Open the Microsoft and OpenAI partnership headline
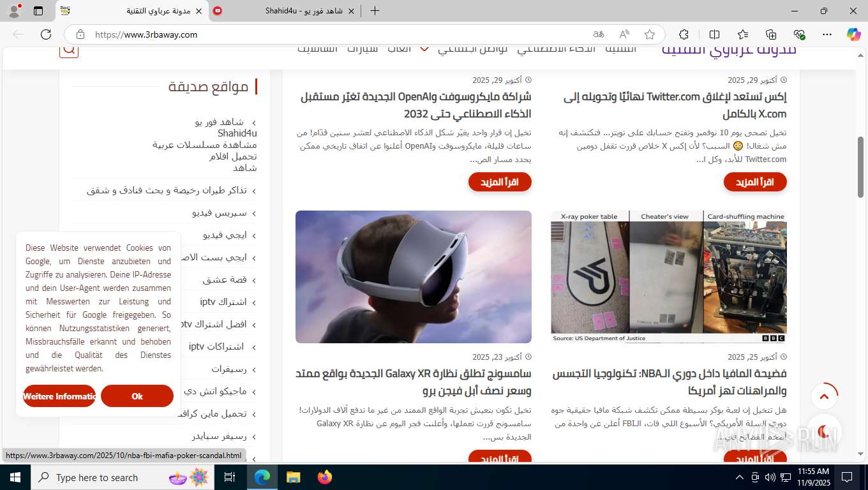Screen dimensions: 868x490 click(416, 105)
